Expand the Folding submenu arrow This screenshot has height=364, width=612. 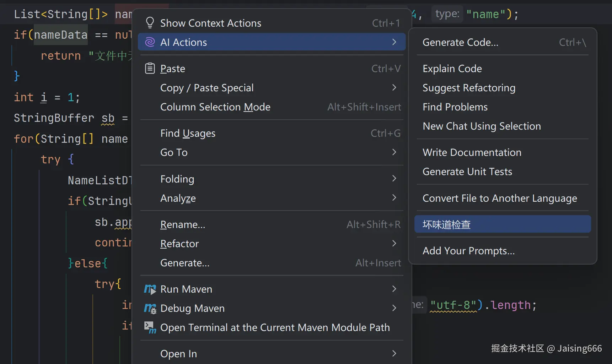pyautogui.click(x=394, y=179)
